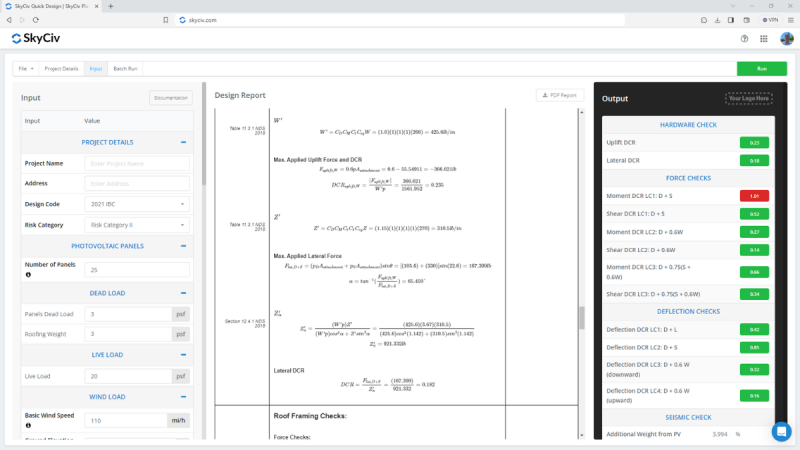800x450 pixels.
Task: Click the Project Name input field
Action: point(137,163)
